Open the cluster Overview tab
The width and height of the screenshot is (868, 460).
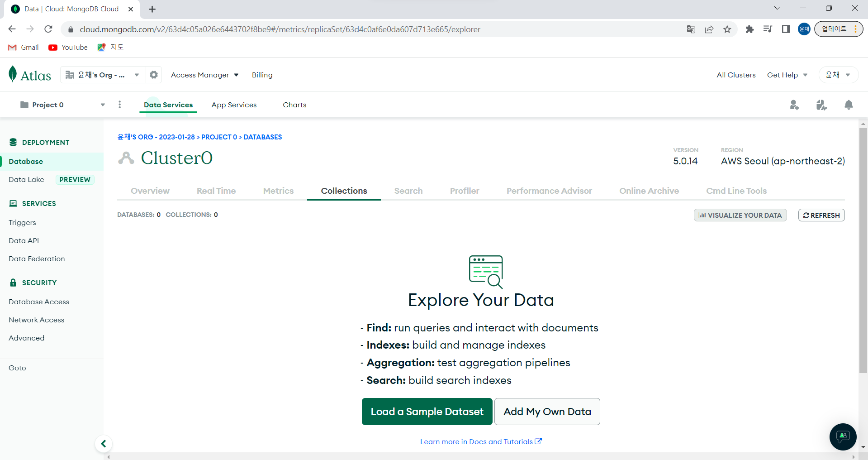pos(150,191)
